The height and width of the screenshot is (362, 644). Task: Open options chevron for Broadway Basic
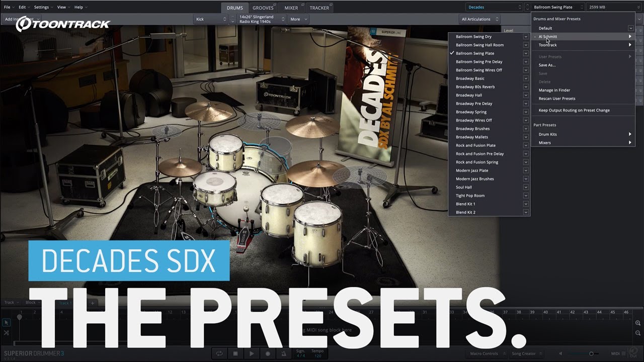pyautogui.click(x=526, y=78)
